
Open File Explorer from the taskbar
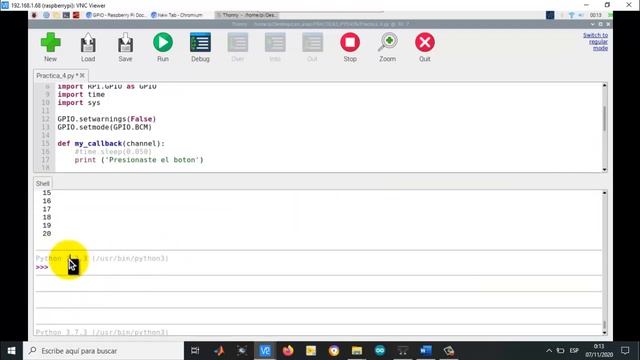[x=357, y=351]
